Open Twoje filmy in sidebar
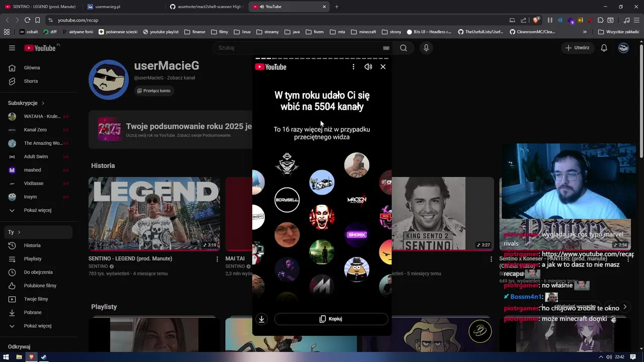 38,299
